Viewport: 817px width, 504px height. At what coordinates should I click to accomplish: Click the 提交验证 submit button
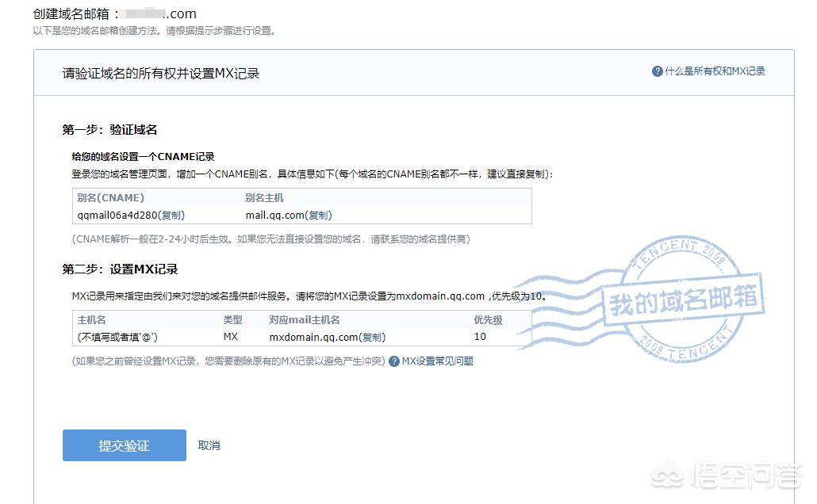coord(124,445)
